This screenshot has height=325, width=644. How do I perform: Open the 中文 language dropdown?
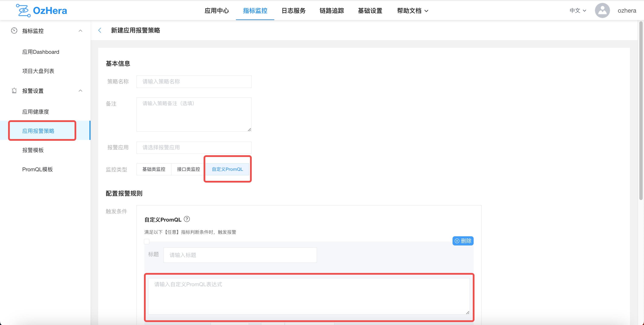point(578,10)
